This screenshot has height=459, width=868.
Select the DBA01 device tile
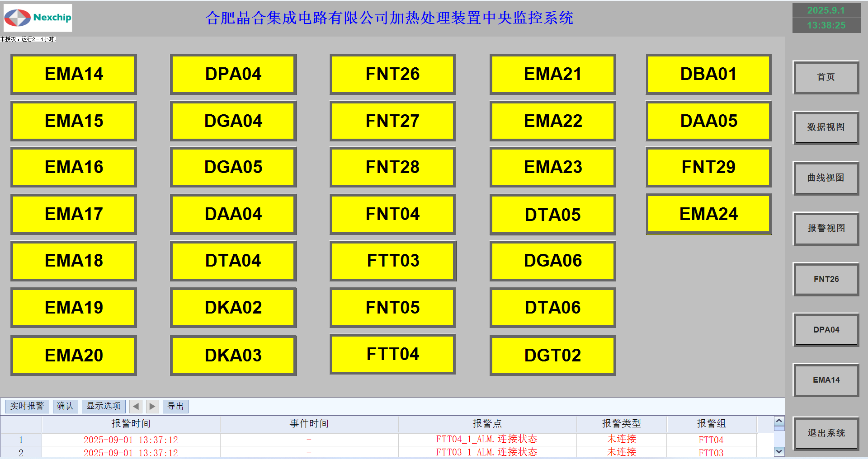[708, 74]
